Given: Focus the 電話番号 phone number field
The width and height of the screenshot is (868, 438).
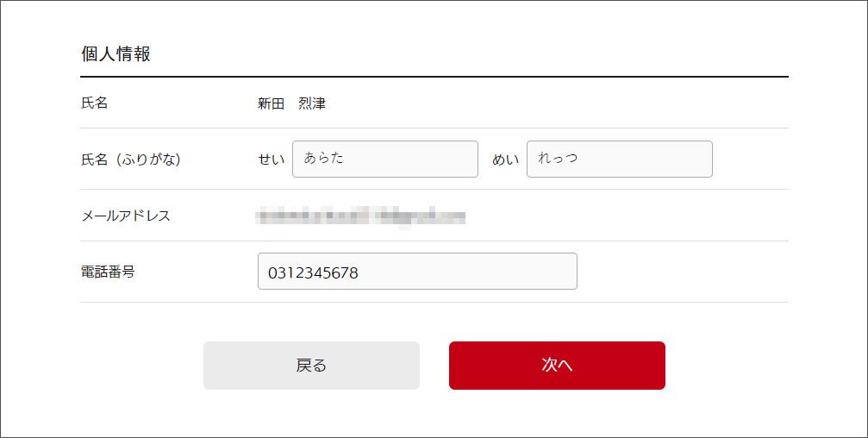Looking at the screenshot, I should (417, 272).
